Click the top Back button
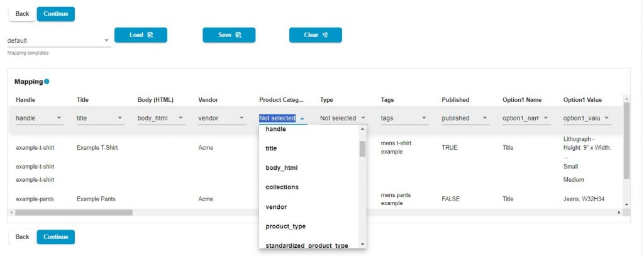 22,14
